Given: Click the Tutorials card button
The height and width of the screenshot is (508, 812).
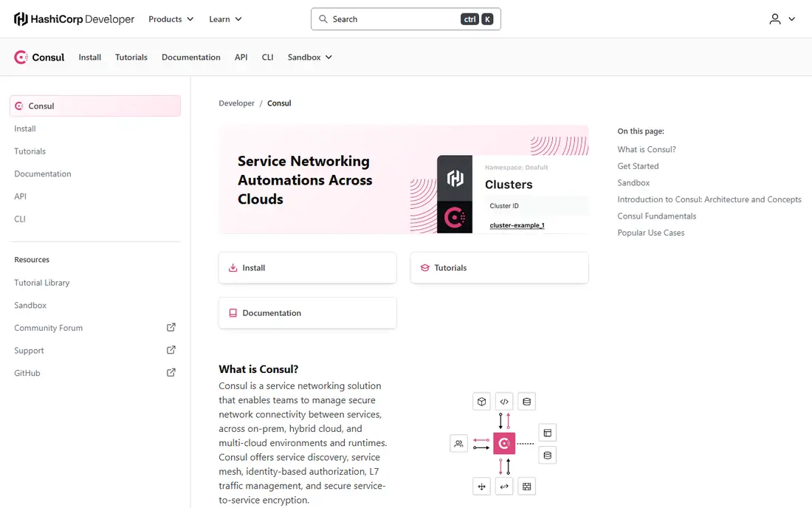Looking at the screenshot, I should 499,268.
